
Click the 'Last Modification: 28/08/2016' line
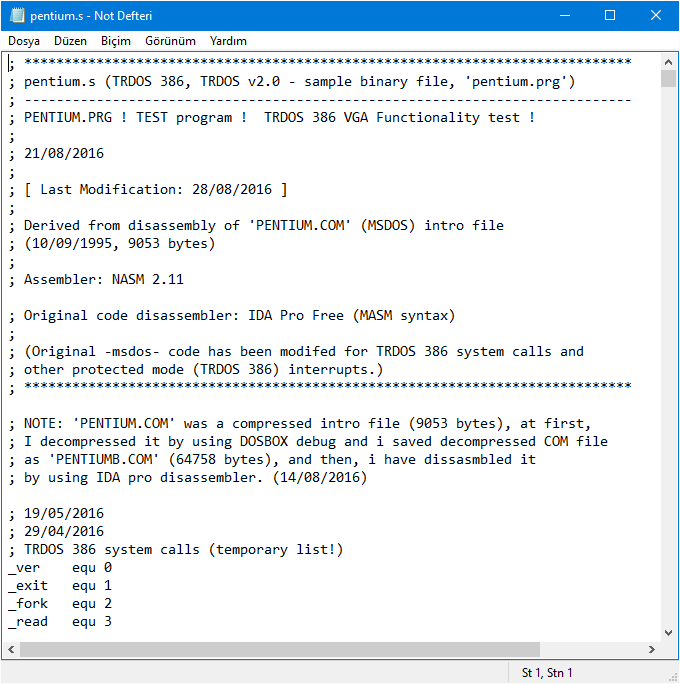click(x=148, y=190)
